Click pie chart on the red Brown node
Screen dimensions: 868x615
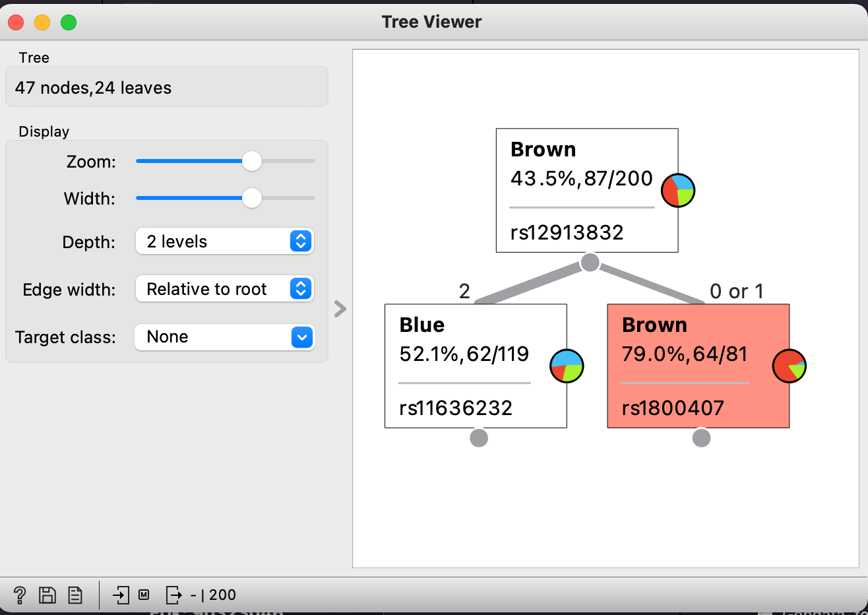click(x=789, y=366)
